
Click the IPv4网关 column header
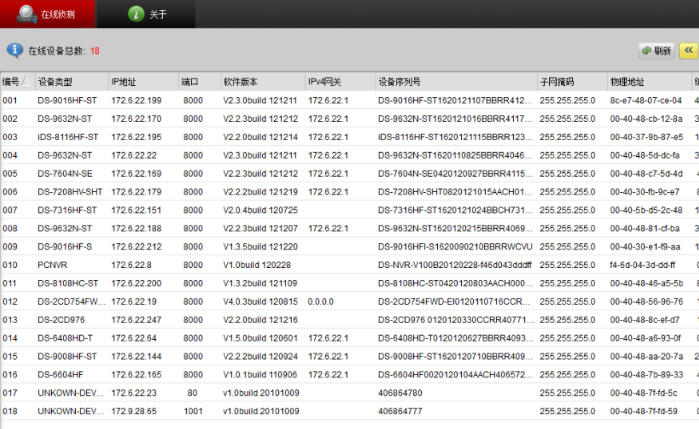tap(340, 82)
